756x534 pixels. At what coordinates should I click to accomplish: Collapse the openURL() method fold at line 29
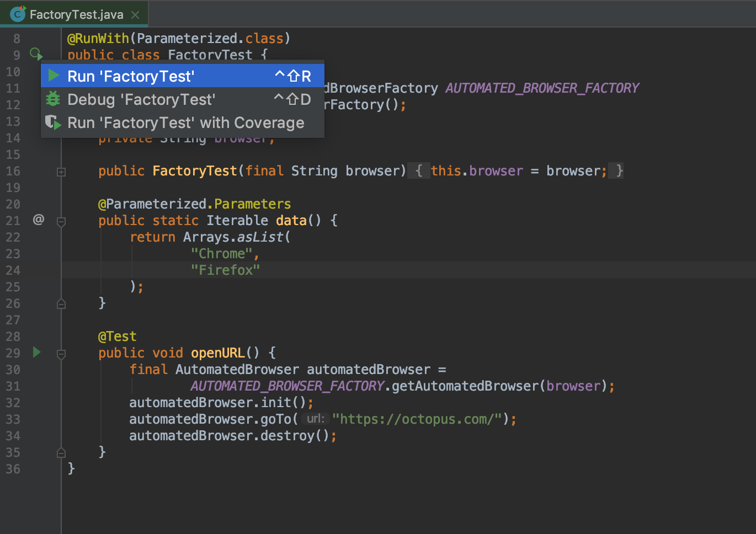[x=61, y=354]
